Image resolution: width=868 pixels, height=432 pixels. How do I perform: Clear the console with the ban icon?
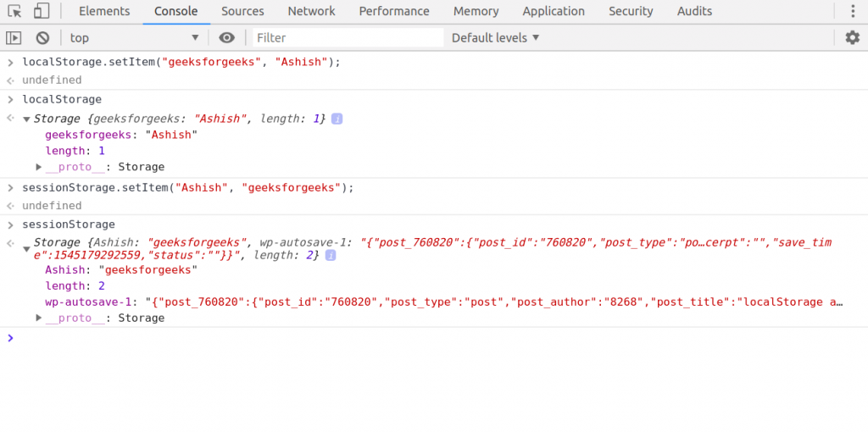(42, 38)
